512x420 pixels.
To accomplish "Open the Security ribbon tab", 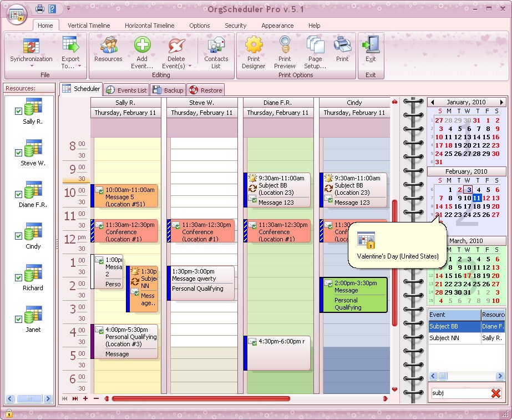I will 235,26.
